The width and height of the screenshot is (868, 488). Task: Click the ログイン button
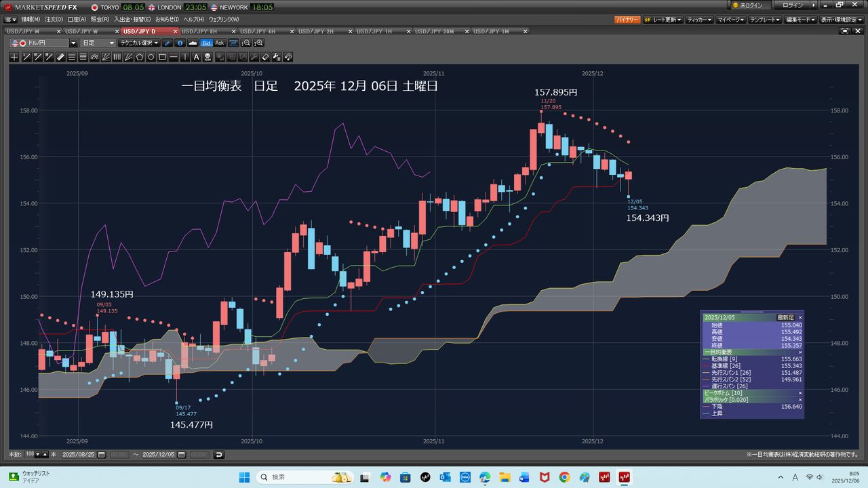792,5
